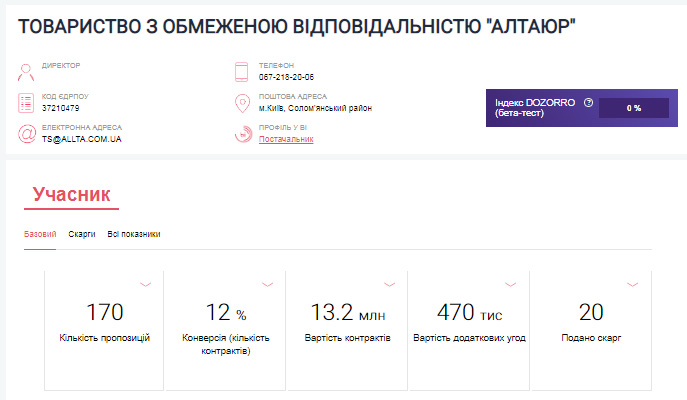Click the Вартість контрактів label
The width and height of the screenshot is (687, 400).
(x=347, y=338)
